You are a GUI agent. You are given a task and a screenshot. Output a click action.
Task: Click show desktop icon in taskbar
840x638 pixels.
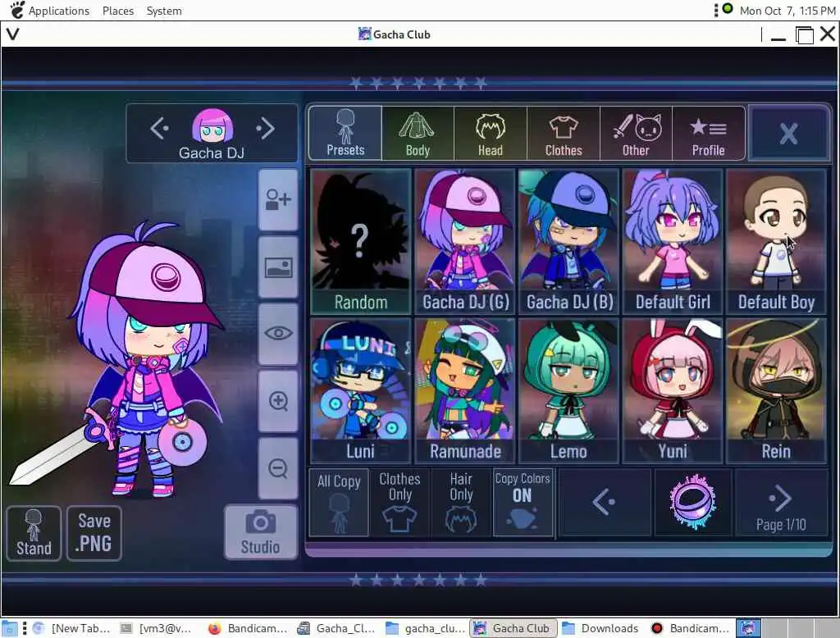pyautogui.click(x=9, y=628)
